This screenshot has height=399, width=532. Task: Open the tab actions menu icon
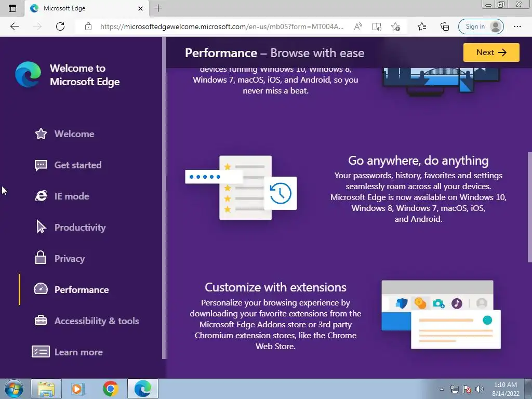click(12, 8)
